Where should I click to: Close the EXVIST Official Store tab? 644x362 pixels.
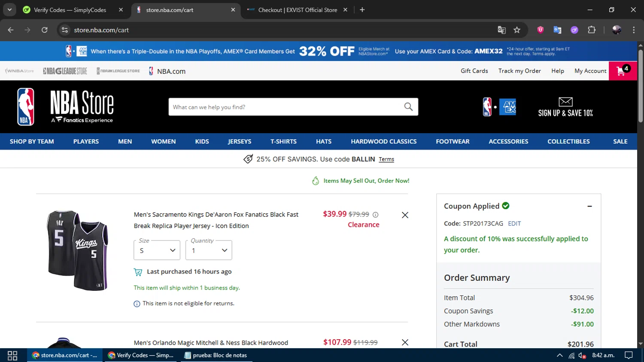point(345,10)
